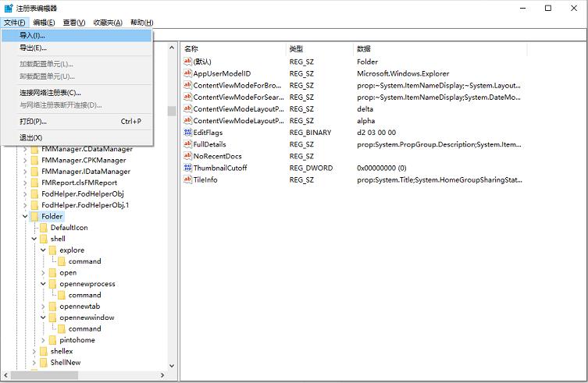Click the tree pane horizontal scroll right arrow

(162, 375)
